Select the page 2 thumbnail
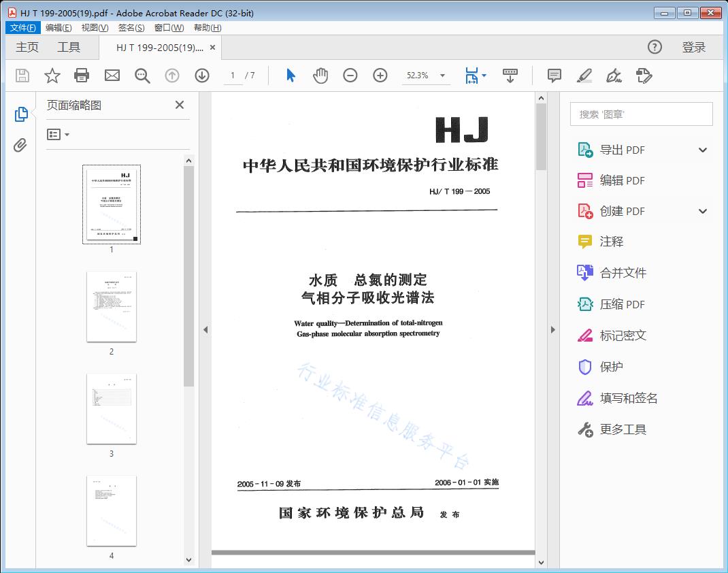728x573 pixels. point(111,307)
